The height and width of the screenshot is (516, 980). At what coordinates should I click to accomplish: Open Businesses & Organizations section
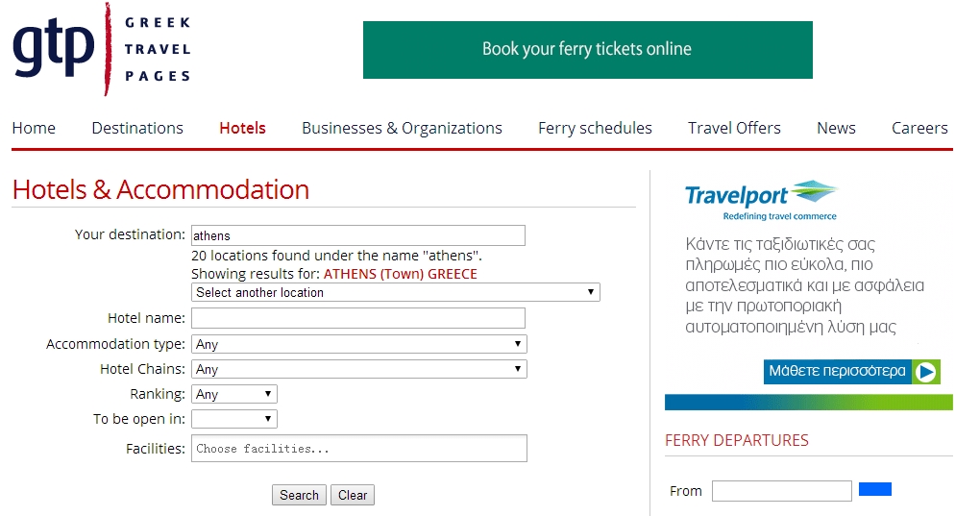[x=402, y=128]
